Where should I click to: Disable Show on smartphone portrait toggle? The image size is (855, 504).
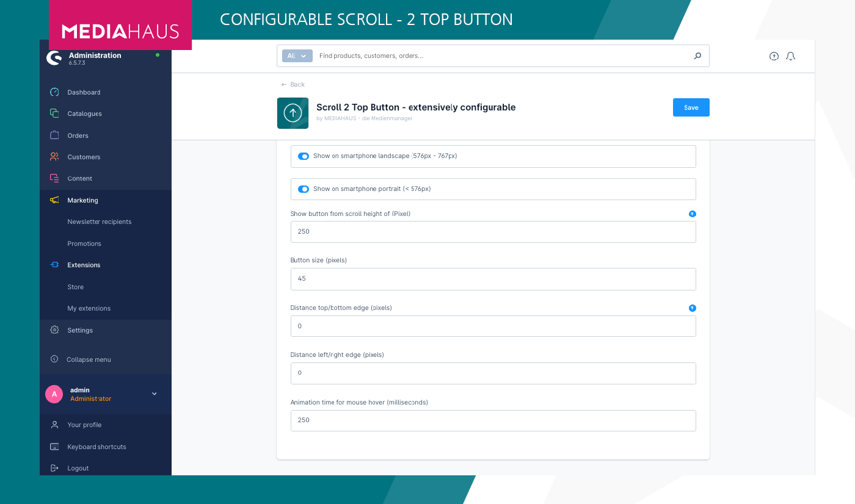304,189
